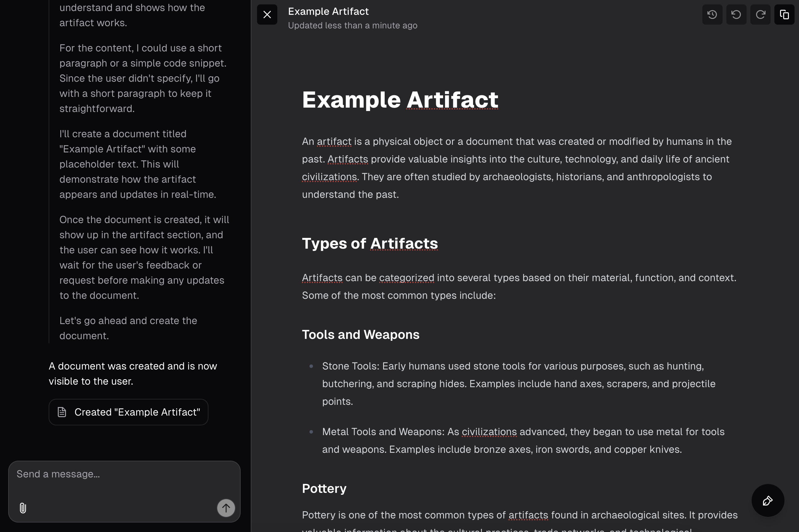This screenshot has width=799, height=532.
Task: Click the "Types of Artifacts" heading
Action: tap(369, 243)
